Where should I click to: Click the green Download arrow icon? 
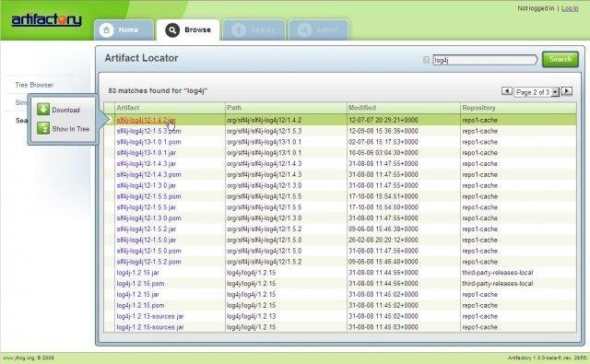point(43,110)
